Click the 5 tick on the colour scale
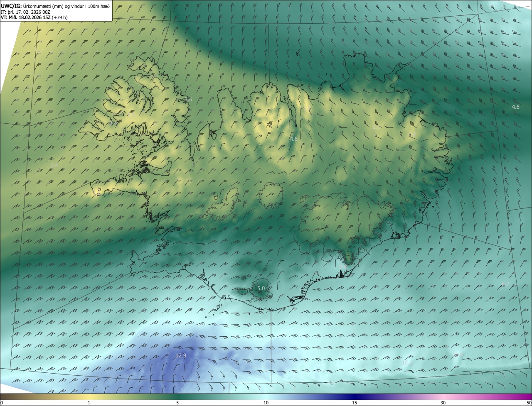Viewport: 532px width, 406px height. pyautogui.click(x=177, y=403)
